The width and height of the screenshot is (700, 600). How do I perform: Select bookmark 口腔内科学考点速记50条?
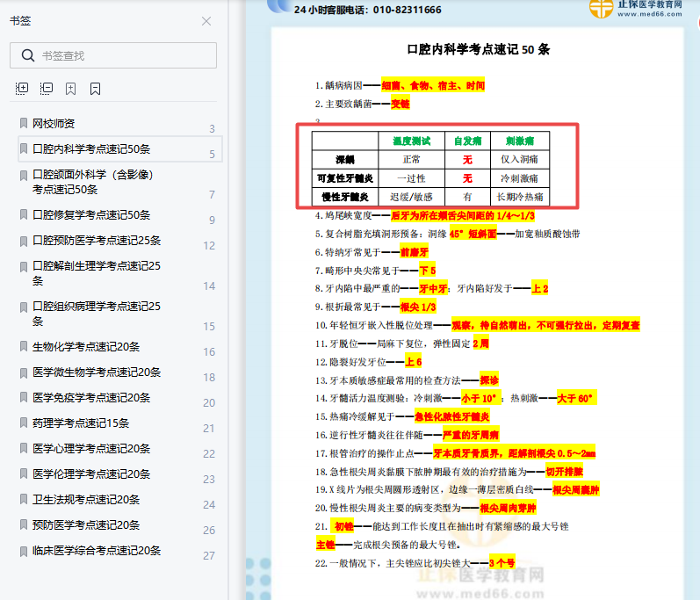pos(90,149)
